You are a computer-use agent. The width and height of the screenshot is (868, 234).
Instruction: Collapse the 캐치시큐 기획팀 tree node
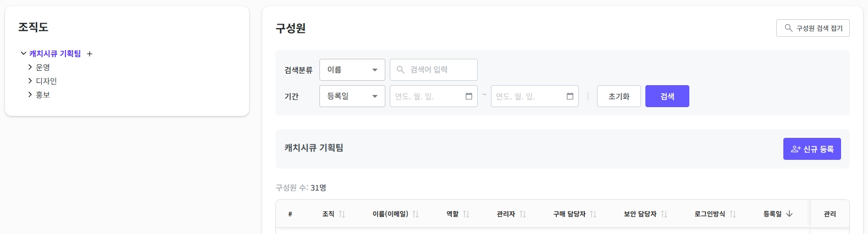tap(23, 53)
